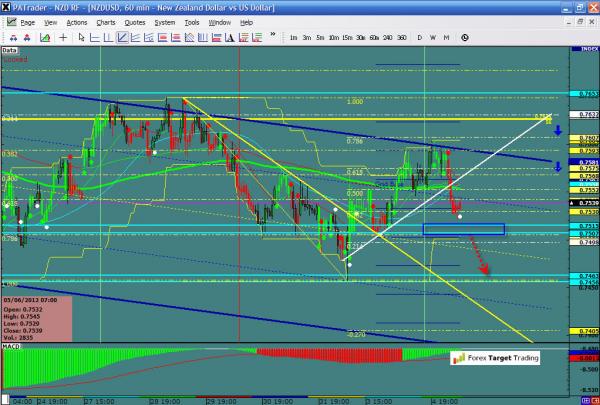
Task: Select the crosshair plus tool
Action: tap(63, 38)
